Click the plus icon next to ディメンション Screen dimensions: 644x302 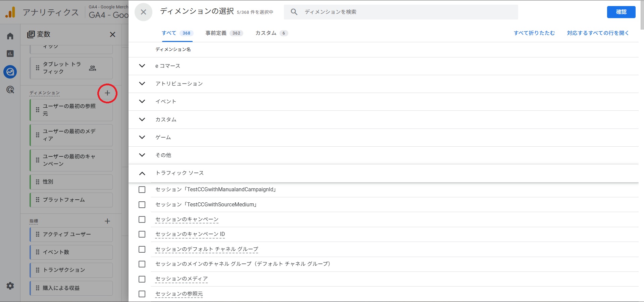pyautogui.click(x=107, y=93)
